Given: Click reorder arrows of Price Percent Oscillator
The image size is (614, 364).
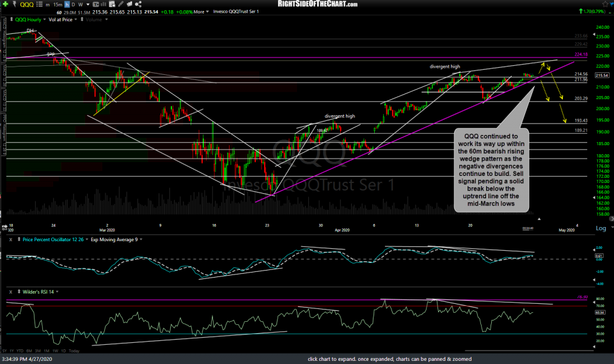Looking at the screenshot, I should [19, 239].
